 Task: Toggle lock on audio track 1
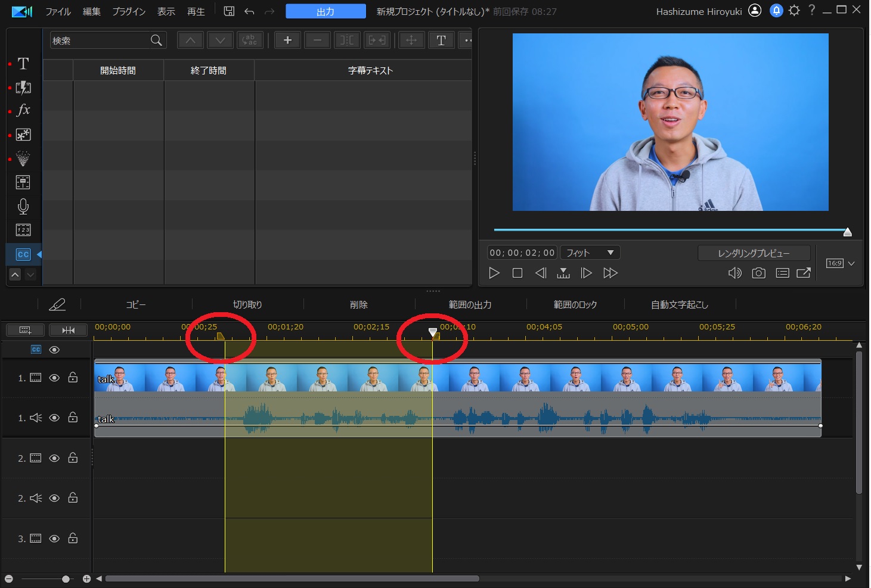click(x=73, y=418)
